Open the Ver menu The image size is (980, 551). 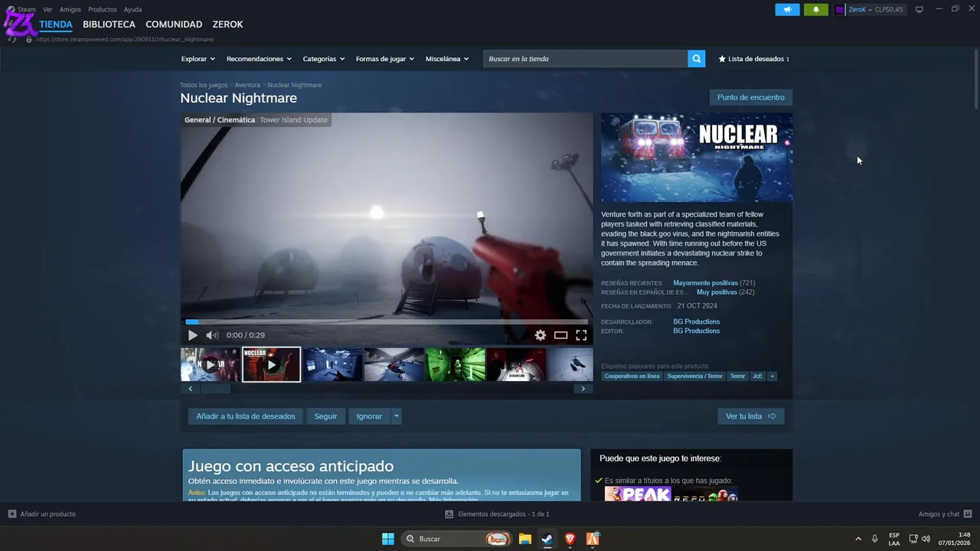[x=47, y=9]
